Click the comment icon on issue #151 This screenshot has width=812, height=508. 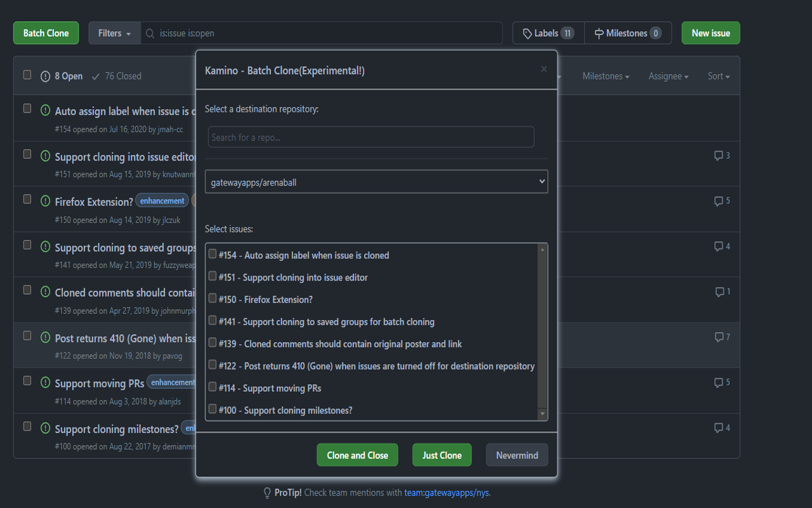pyautogui.click(x=718, y=156)
